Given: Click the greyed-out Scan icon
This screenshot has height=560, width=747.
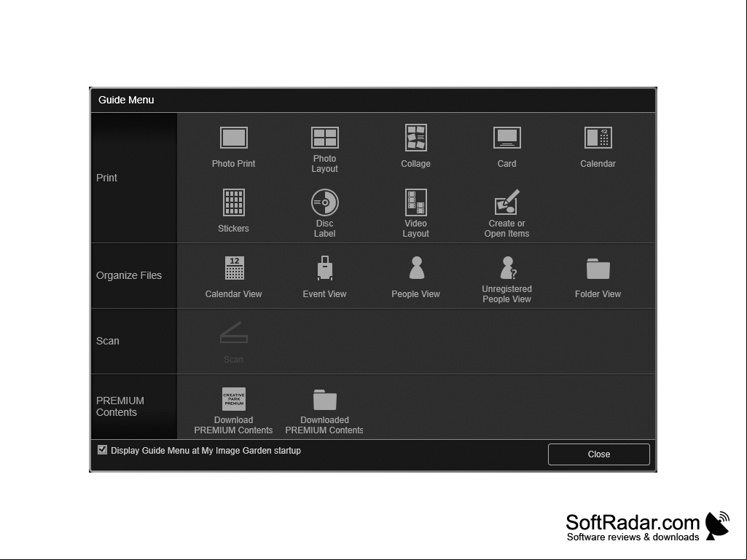Looking at the screenshot, I should pos(233,333).
